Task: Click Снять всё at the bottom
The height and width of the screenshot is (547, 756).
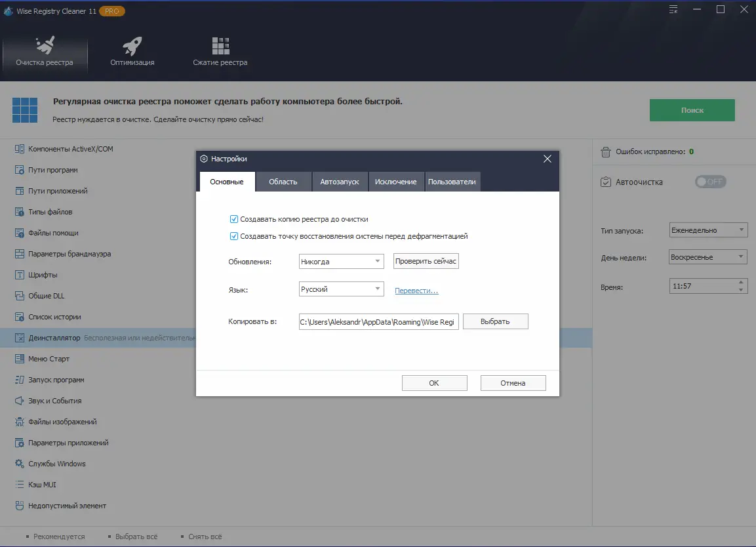Action: (x=205, y=537)
